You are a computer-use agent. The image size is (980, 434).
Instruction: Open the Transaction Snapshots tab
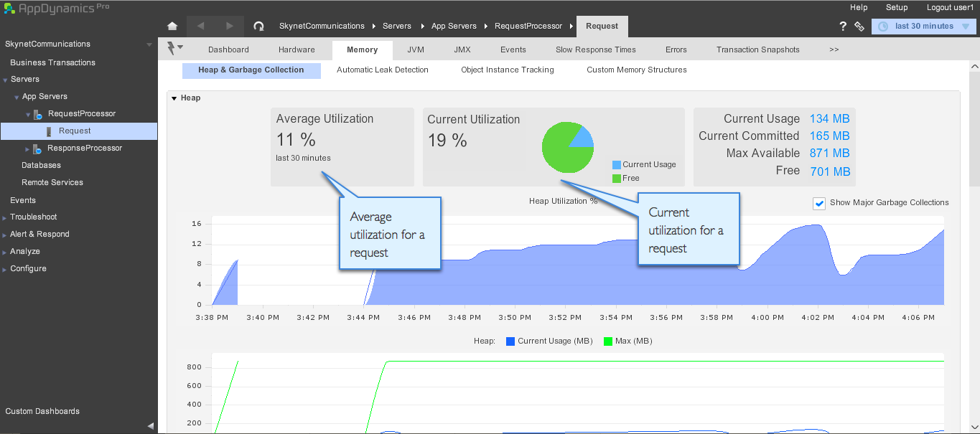coord(757,50)
